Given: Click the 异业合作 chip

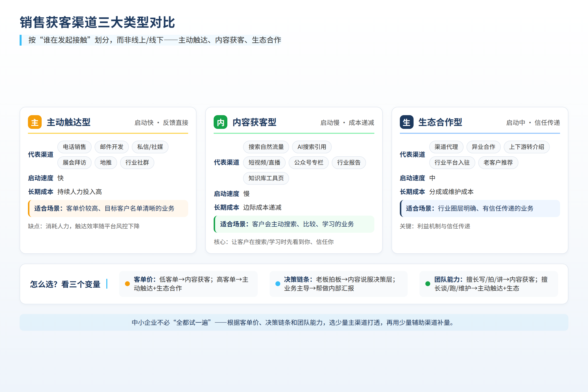Looking at the screenshot, I should coord(483,147).
